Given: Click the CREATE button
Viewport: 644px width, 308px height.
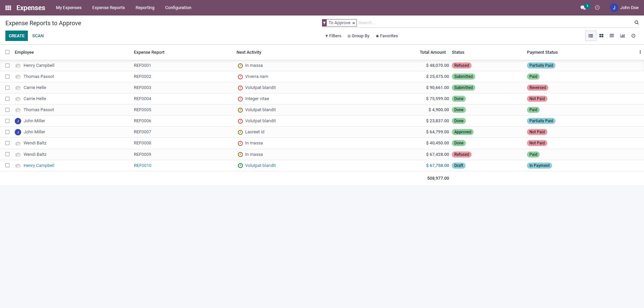Looking at the screenshot, I should pos(16,36).
